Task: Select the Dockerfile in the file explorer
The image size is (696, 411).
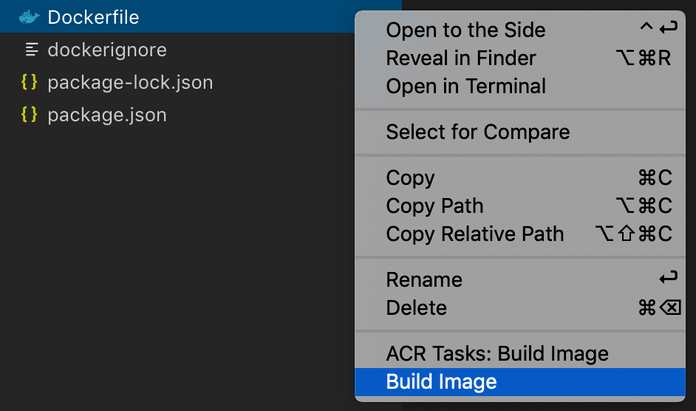Action: (x=93, y=17)
